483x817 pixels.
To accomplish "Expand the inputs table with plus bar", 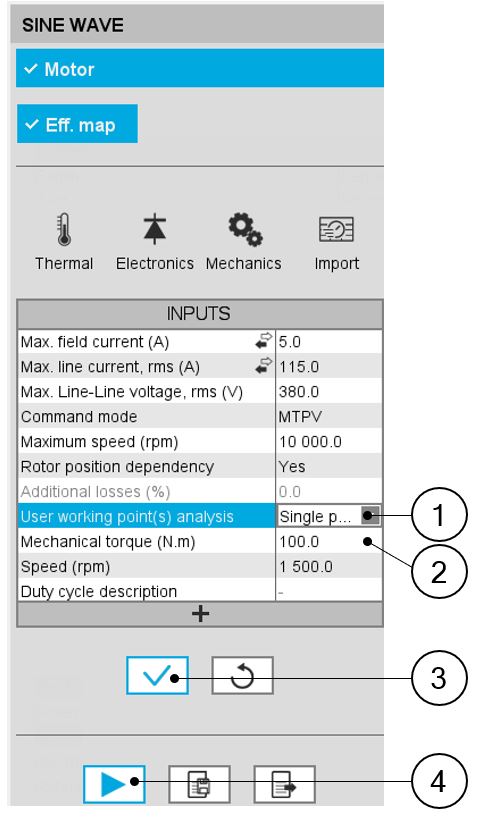I will [x=200, y=614].
